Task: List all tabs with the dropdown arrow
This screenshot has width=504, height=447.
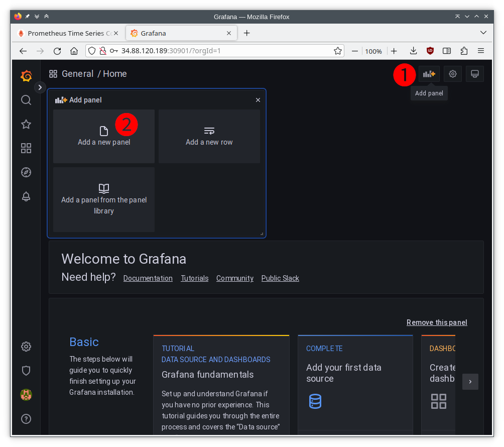Action: point(483,33)
